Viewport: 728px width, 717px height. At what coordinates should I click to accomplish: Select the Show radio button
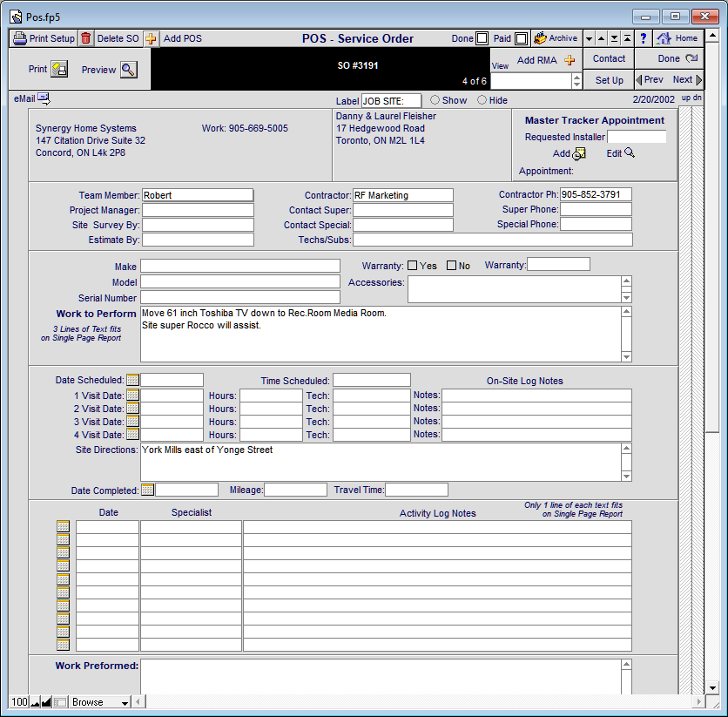[435, 100]
